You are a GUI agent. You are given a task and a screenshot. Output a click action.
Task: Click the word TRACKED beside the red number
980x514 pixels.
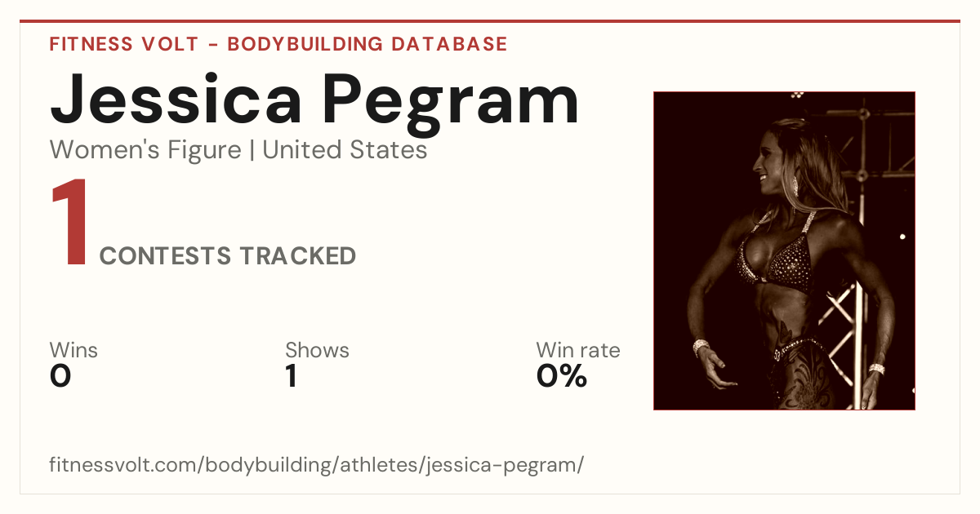[x=297, y=256]
